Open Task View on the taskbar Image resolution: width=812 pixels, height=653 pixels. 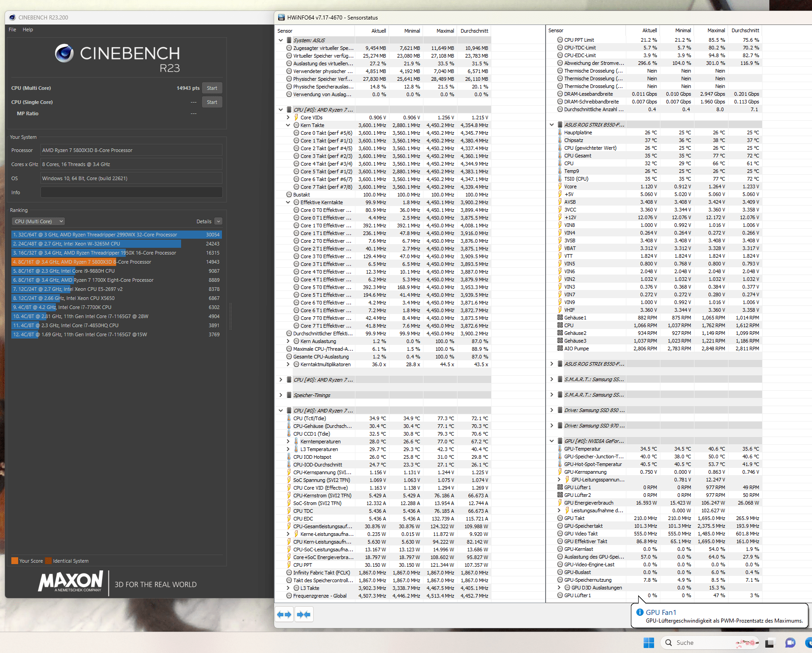coord(769,643)
